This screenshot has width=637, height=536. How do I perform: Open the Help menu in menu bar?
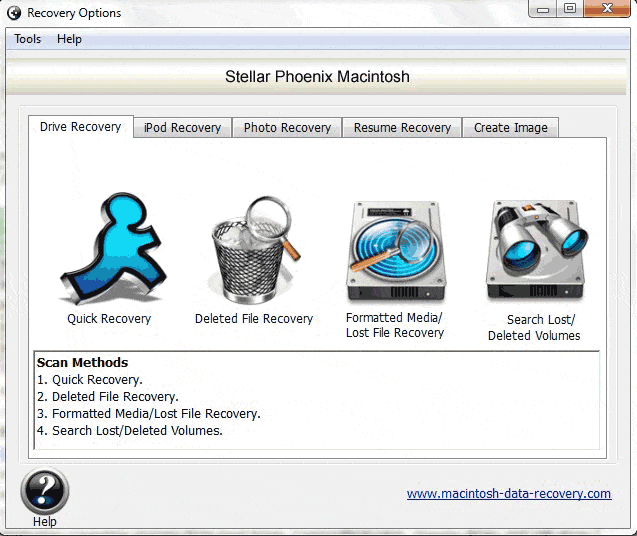(69, 39)
